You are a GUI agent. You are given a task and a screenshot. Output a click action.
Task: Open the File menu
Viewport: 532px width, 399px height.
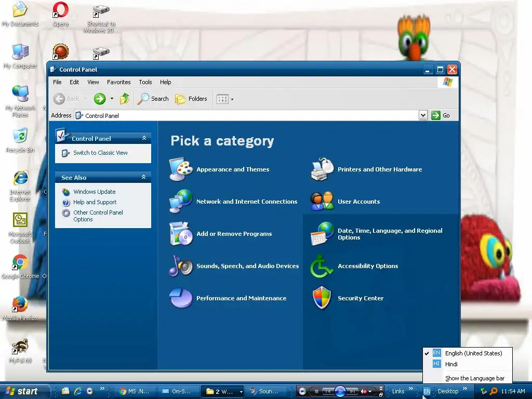coord(57,82)
